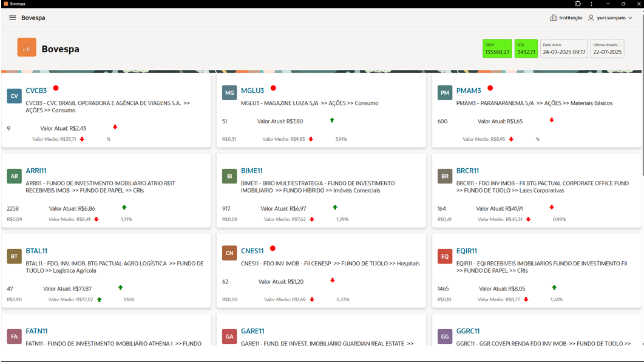This screenshot has width=644, height=362.
Task: Click the EQ avatar badge for EQIR11
Action: pos(445,256)
